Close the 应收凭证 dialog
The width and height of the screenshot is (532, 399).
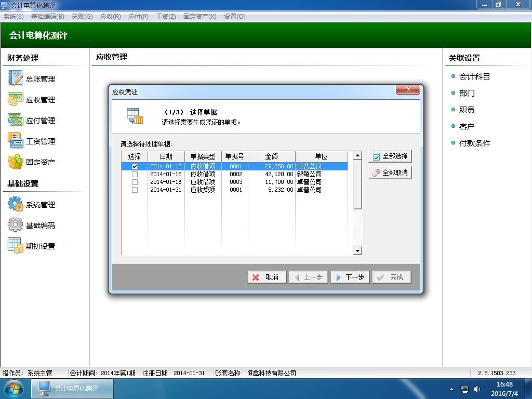click(408, 89)
